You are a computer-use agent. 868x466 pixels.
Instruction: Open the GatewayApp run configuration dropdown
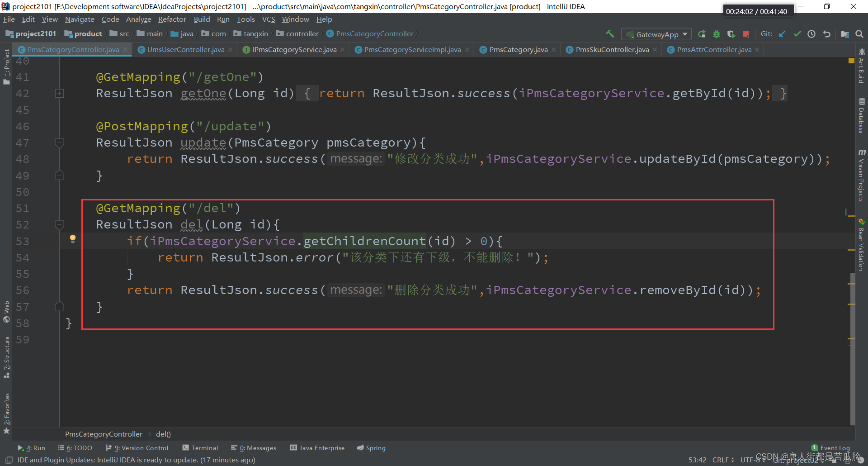coord(656,34)
